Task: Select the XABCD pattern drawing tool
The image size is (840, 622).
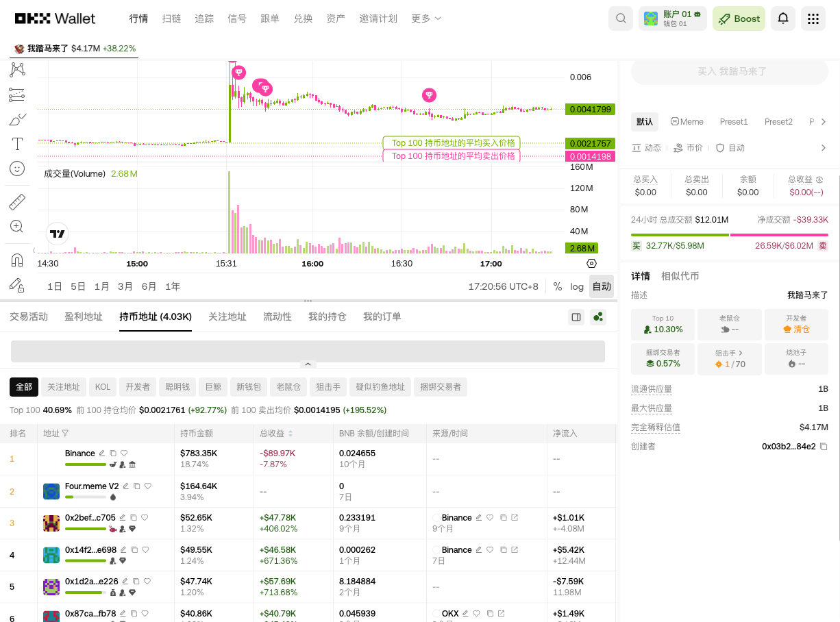Action: click(17, 69)
